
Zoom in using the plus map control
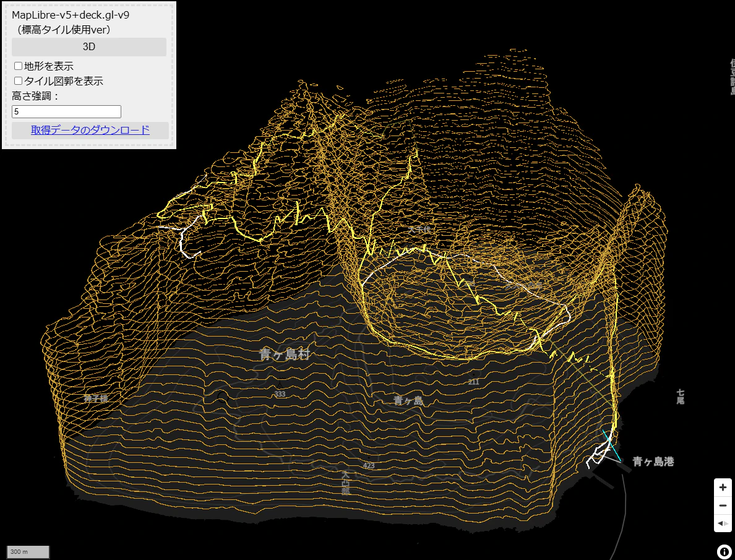723,487
